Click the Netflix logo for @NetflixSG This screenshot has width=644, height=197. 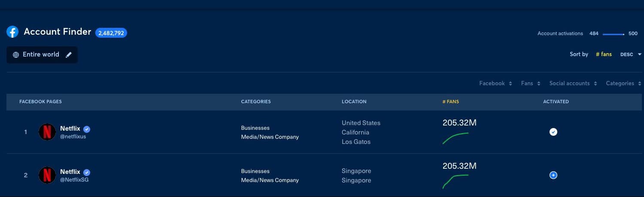pos(47,175)
